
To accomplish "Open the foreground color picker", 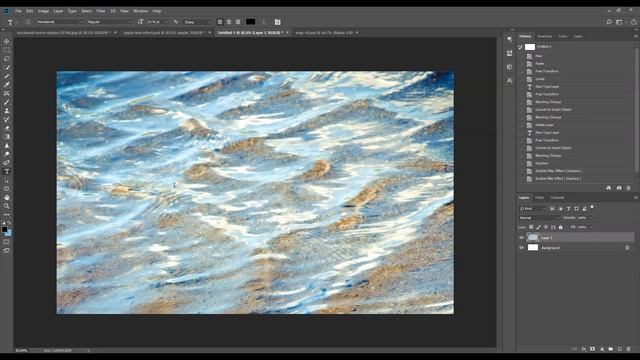I will [4, 229].
